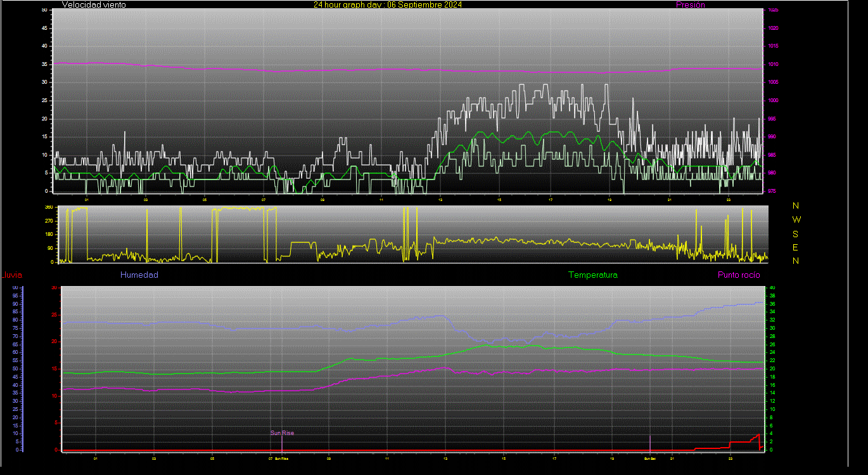Click '40' on the green temperature axis
868x475 pixels.
[x=772, y=288]
